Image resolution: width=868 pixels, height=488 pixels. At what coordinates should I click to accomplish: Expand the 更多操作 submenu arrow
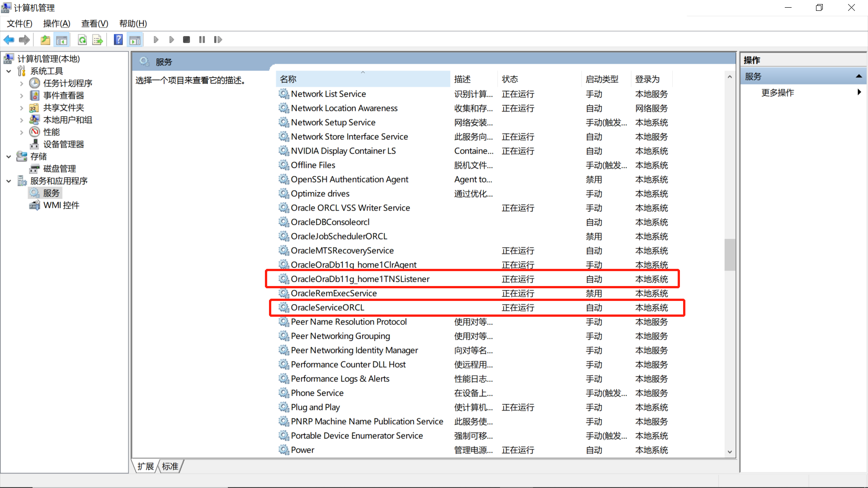pos(859,92)
